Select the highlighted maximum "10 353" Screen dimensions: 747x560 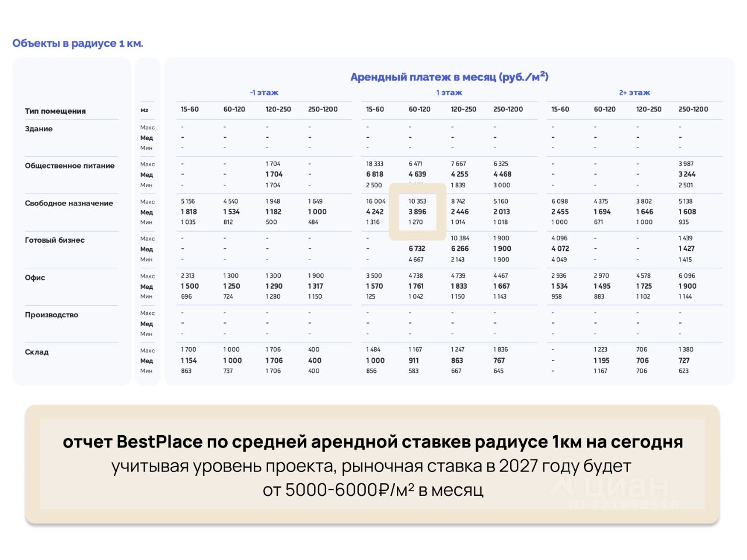coord(417,201)
